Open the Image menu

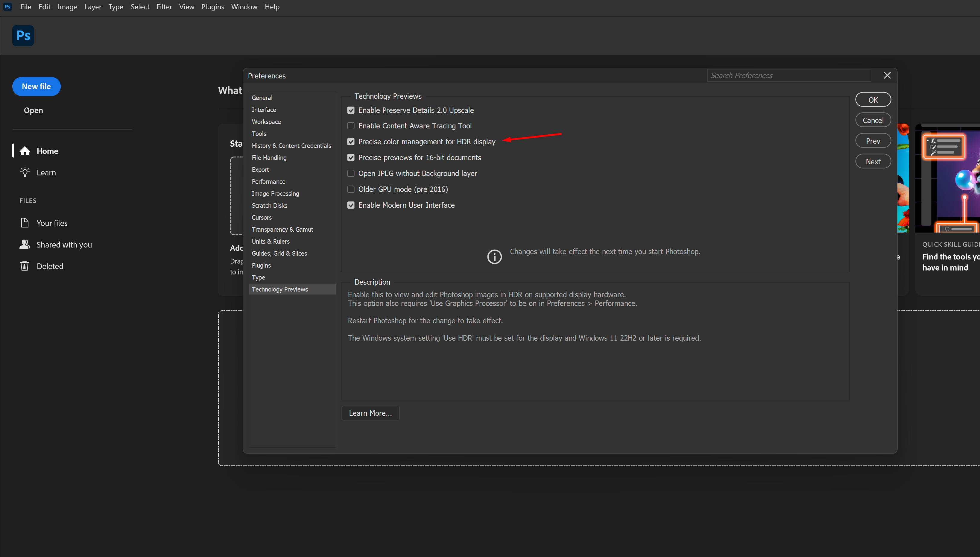67,7
